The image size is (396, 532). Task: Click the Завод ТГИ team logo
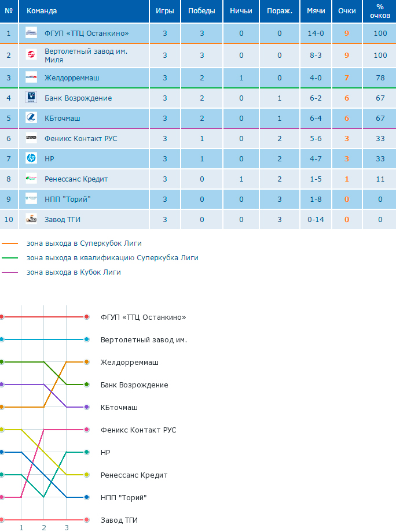31,219
